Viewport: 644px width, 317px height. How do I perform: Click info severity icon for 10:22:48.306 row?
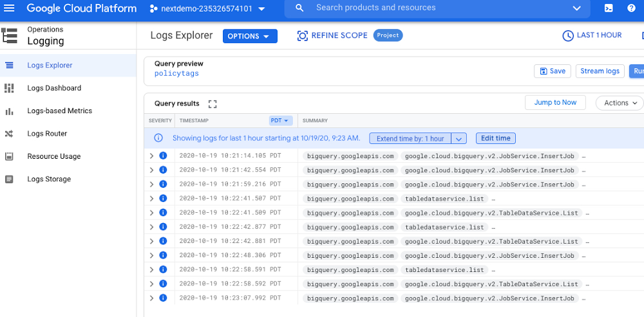(163, 255)
